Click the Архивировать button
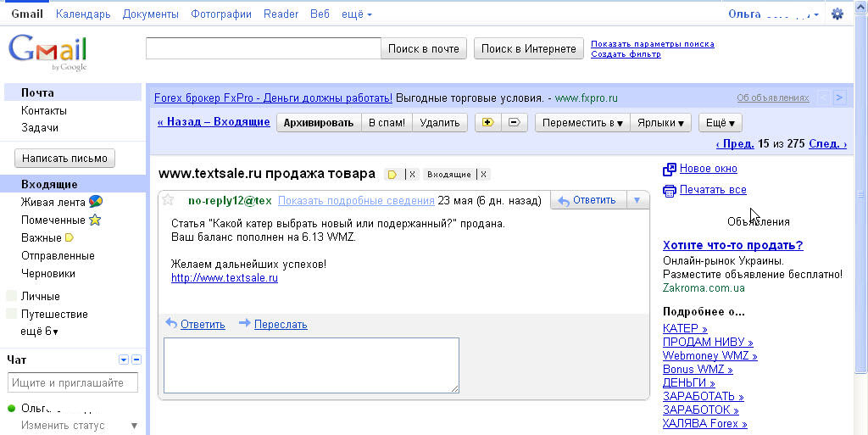 (319, 123)
